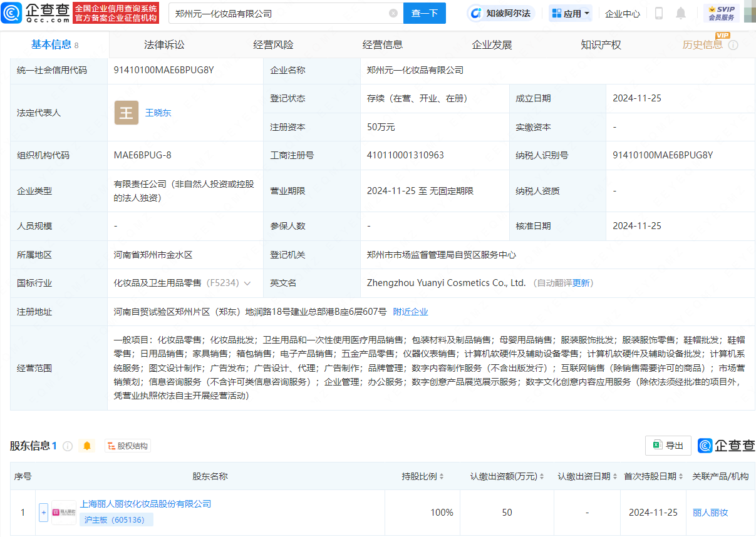Expand the 国标行业 F5234 chevron

(x=247, y=284)
